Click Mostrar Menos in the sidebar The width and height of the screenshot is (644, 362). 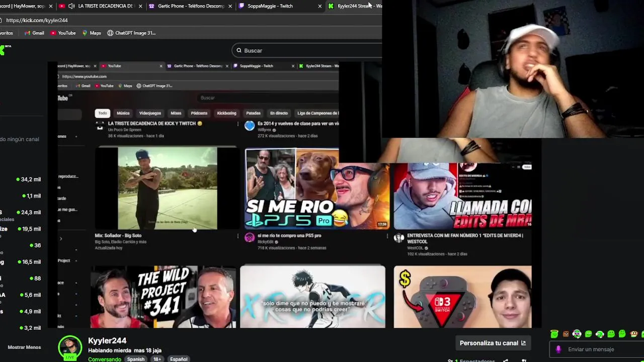pos(24,347)
